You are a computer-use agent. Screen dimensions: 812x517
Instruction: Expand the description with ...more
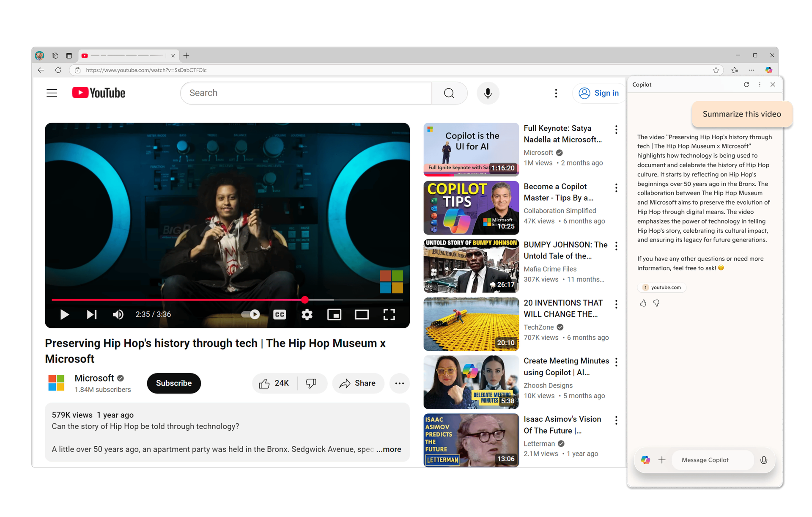389,449
